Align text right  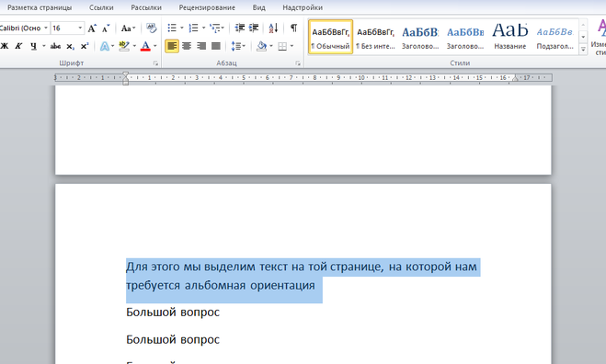click(201, 46)
